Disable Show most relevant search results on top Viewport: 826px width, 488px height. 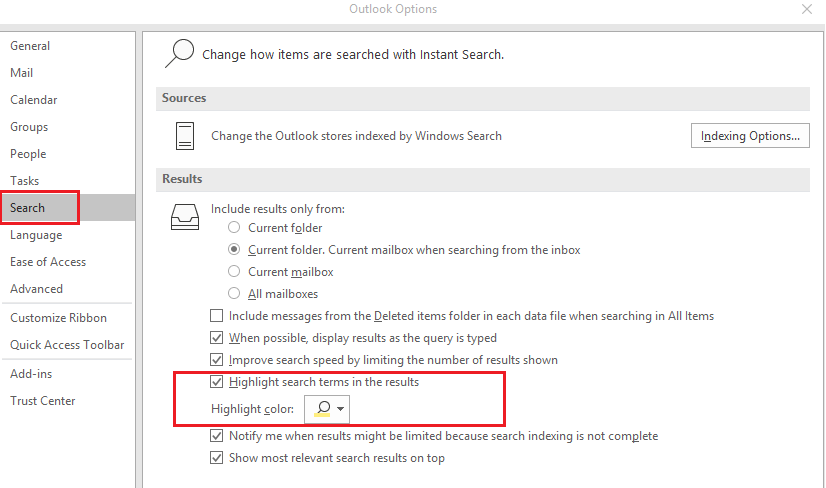click(217, 457)
